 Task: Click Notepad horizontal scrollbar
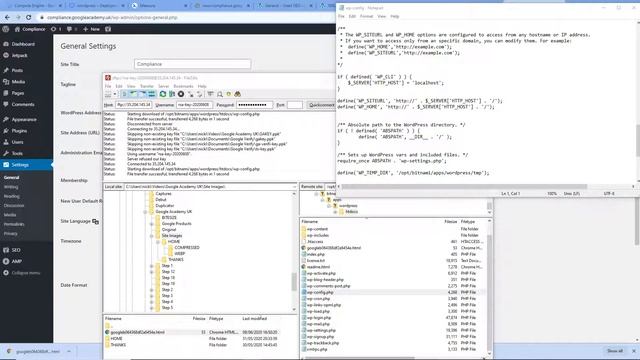[x=464, y=187]
